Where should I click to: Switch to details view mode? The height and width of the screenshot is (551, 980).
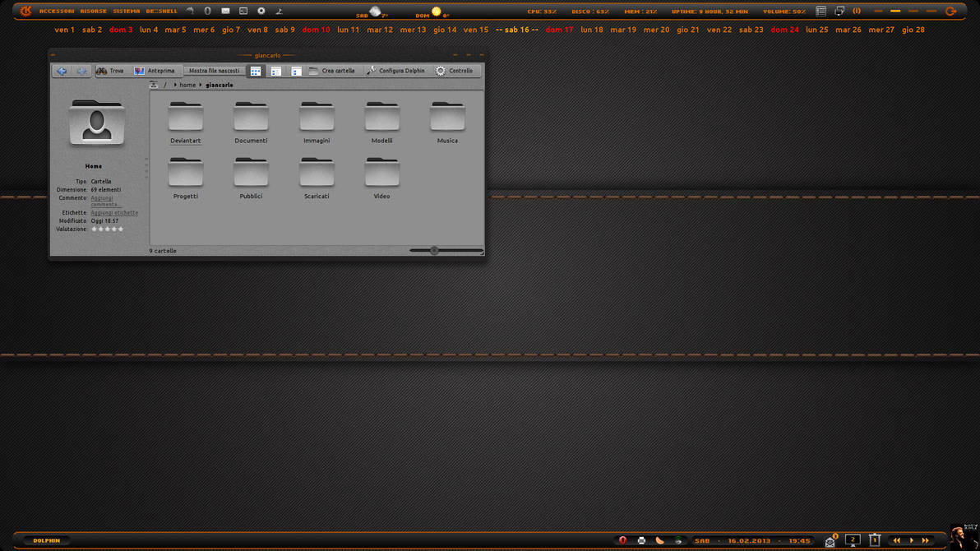(x=296, y=72)
